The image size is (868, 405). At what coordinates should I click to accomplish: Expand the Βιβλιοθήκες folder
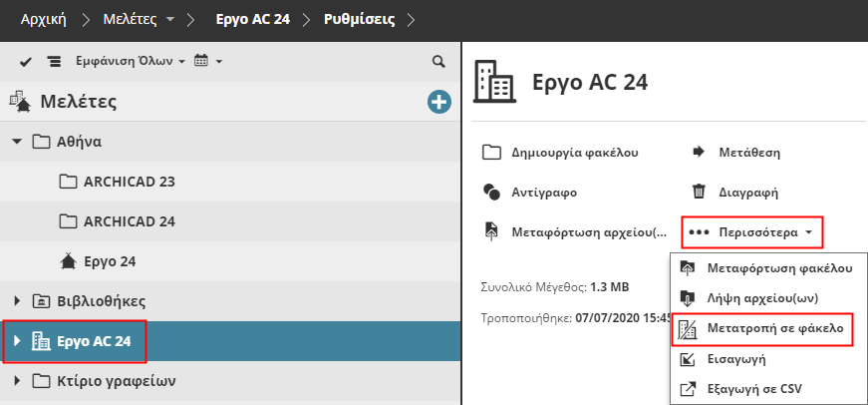17,300
